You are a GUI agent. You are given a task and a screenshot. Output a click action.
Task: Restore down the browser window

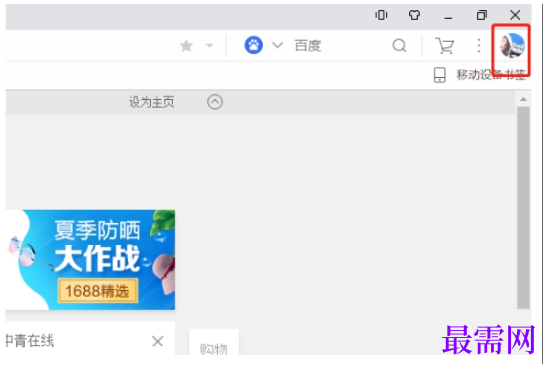pyautogui.click(x=482, y=15)
